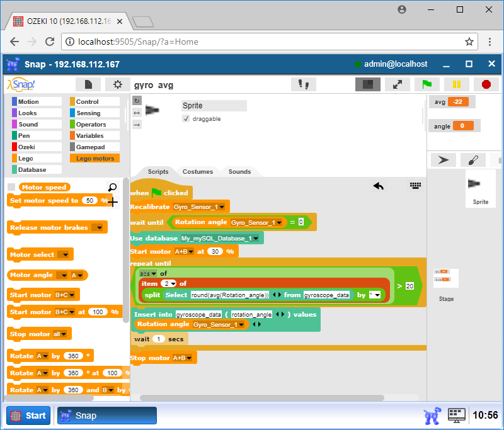504x430 pixels.
Task: Click the Snap! logo
Action: pos(21,85)
